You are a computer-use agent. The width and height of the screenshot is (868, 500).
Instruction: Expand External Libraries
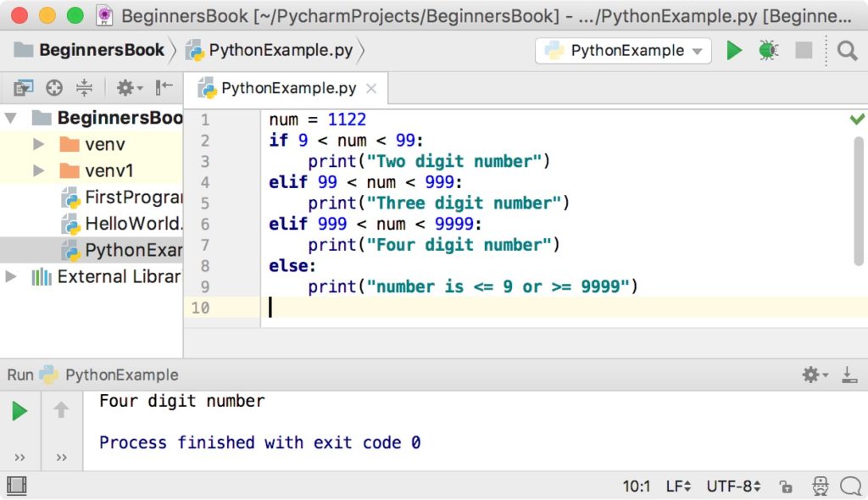coord(10,275)
